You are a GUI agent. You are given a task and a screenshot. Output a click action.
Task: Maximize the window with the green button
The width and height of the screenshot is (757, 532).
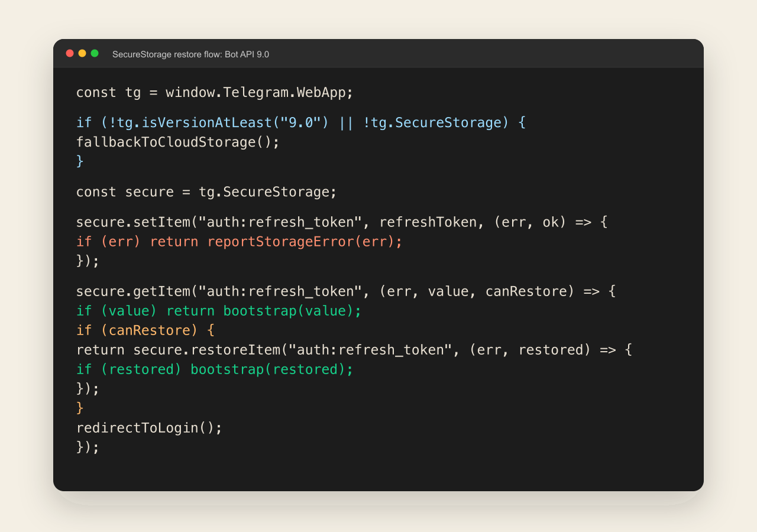[95, 53]
